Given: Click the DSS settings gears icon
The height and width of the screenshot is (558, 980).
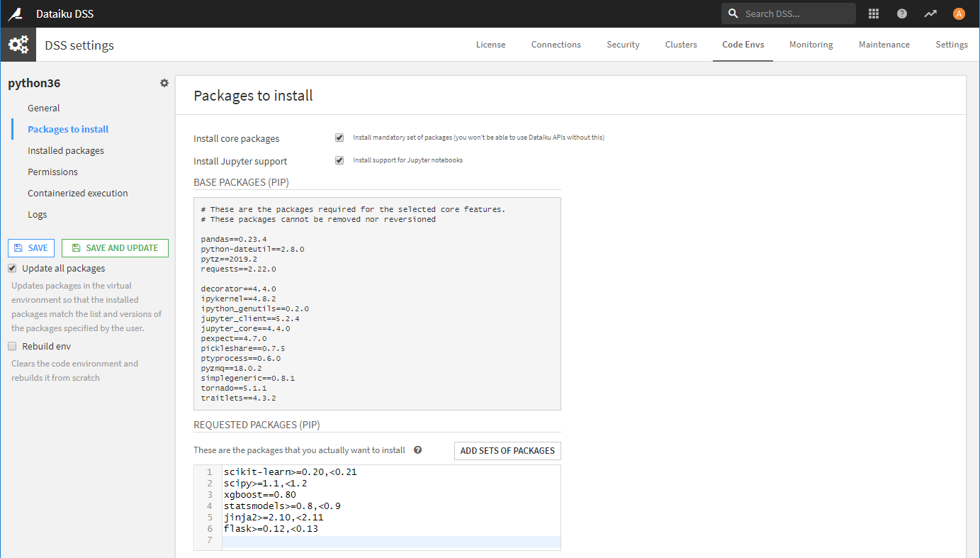Looking at the screenshot, I should point(18,45).
